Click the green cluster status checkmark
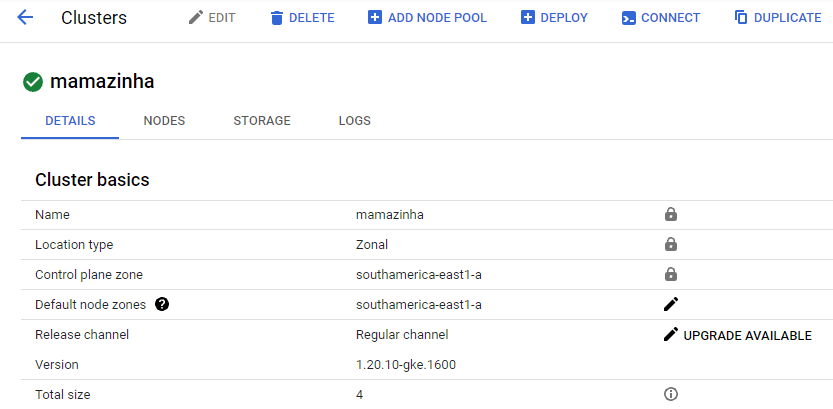The width and height of the screenshot is (833, 409). (33, 82)
